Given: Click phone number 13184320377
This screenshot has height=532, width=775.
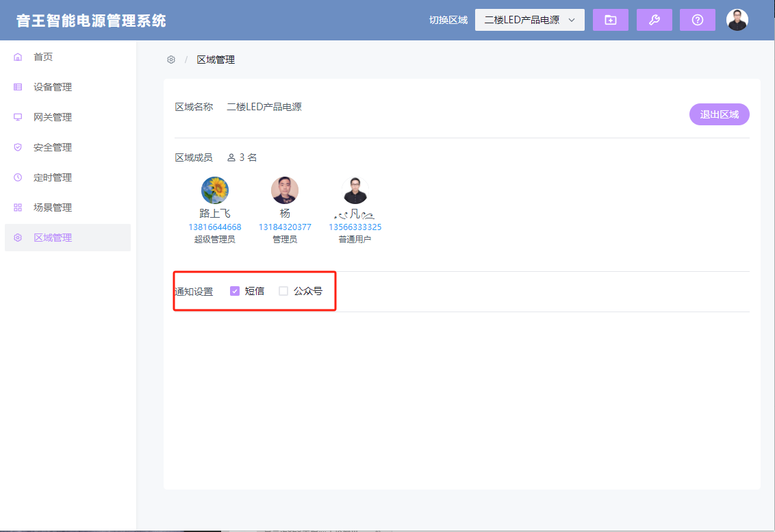Looking at the screenshot, I should click(x=284, y=227).
